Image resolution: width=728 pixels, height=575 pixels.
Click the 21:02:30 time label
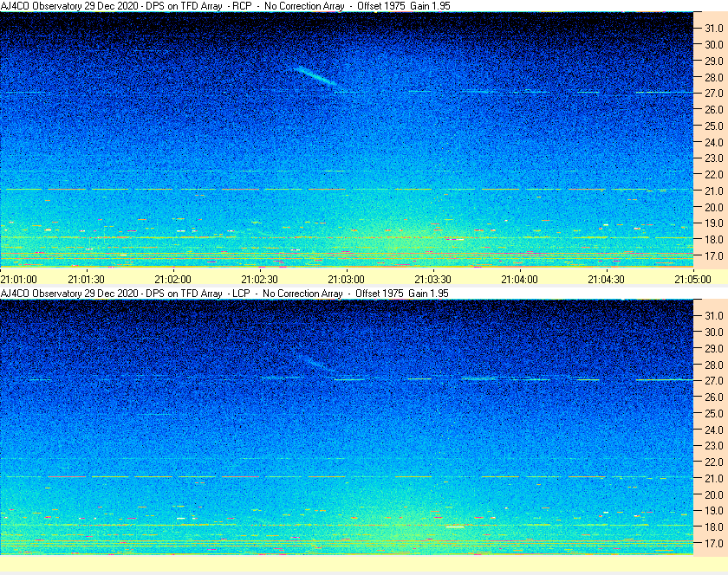tap(259, 280)
